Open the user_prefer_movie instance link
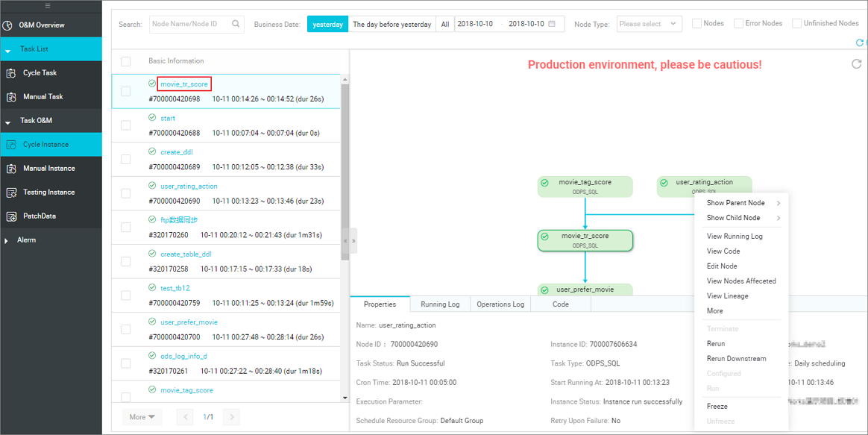Viewport: 868px width, 435px height. tap(189, 322)
